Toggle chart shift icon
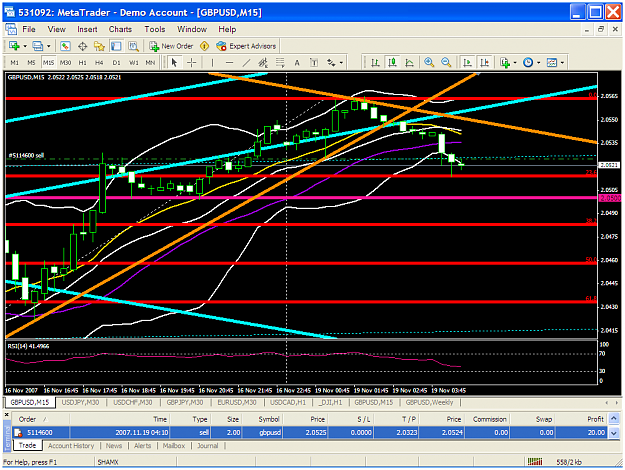Screen dimensions: 625x470 coord(484,63)
